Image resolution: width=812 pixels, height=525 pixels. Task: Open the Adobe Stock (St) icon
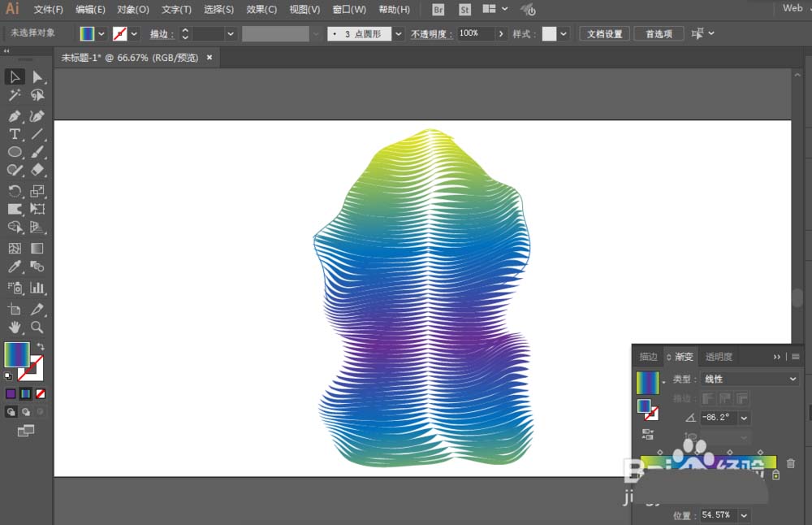464,9
